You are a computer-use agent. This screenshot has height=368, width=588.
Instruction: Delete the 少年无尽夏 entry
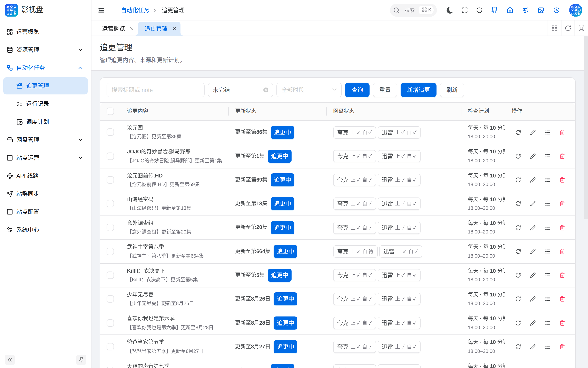click(x=562, y=299)
